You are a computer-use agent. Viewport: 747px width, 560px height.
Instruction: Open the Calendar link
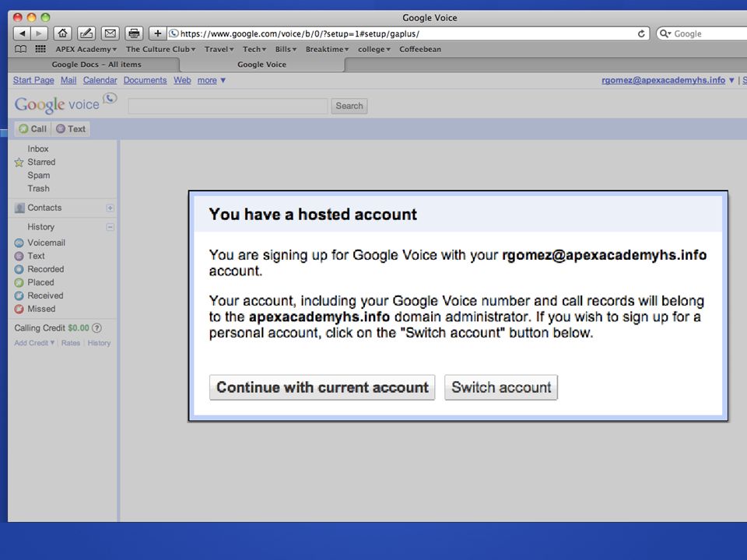(100, 80)
